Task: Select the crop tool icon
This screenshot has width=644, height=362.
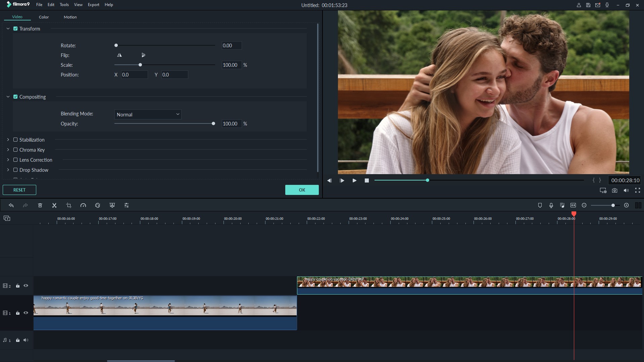Action: (69, 205)
